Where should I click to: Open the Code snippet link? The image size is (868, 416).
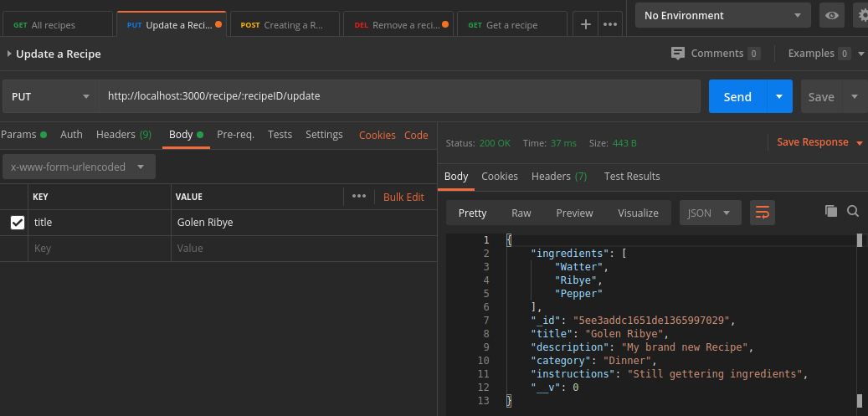tap(416, 135)
